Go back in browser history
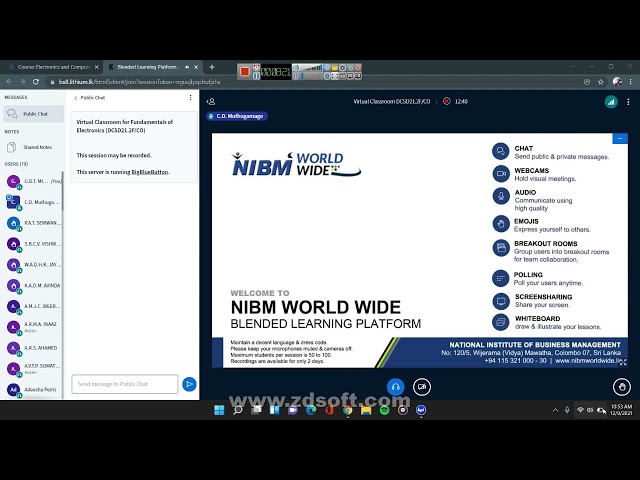640x480 pixels. pyautogui.click(x=9, y=82)
